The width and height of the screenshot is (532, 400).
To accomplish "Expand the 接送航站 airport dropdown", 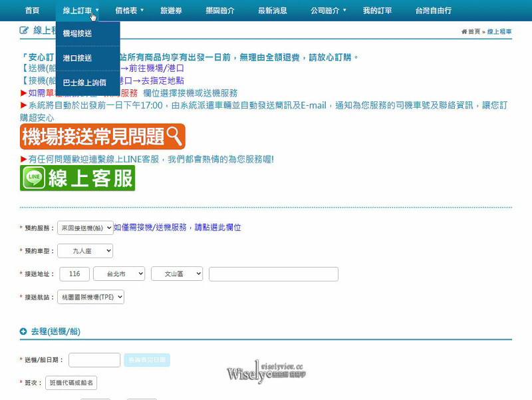I will pyautogui.click(x=91, y=298).
